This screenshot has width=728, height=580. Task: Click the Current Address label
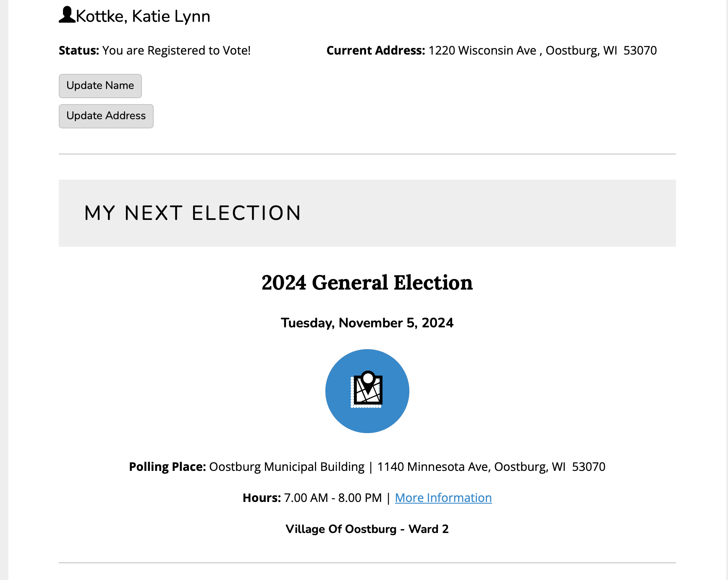click(376, 50)
